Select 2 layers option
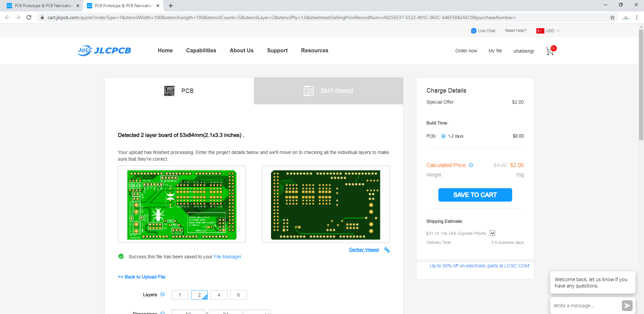Image resolution: width=644 pixels, height=314 pixels. 199,295
